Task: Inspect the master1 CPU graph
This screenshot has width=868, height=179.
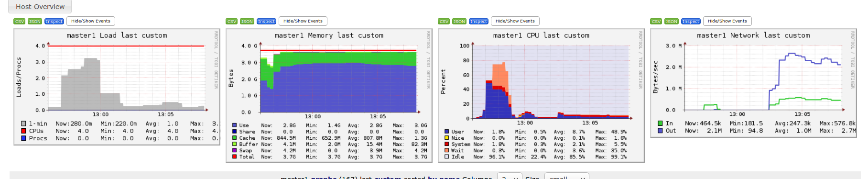Action: click(x=478, y=22)
